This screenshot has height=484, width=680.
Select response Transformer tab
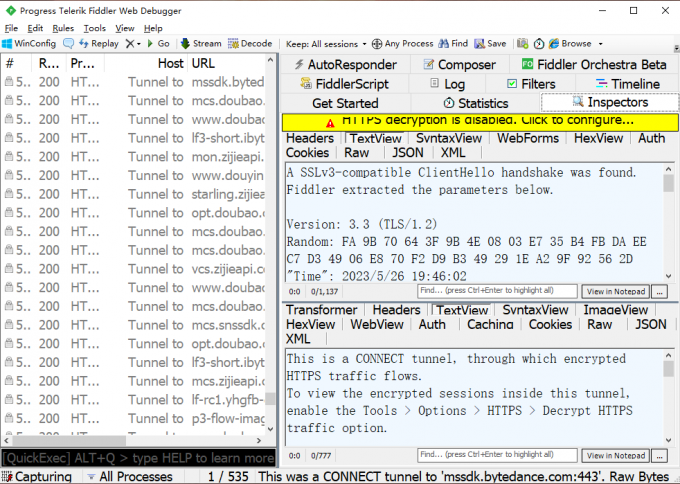[x=321, y=310]
